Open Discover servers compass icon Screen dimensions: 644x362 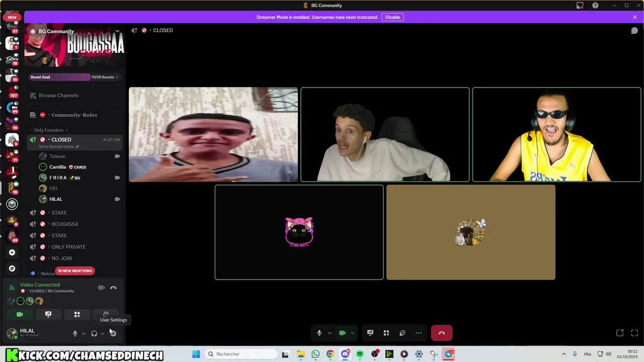tap(12, 268)
